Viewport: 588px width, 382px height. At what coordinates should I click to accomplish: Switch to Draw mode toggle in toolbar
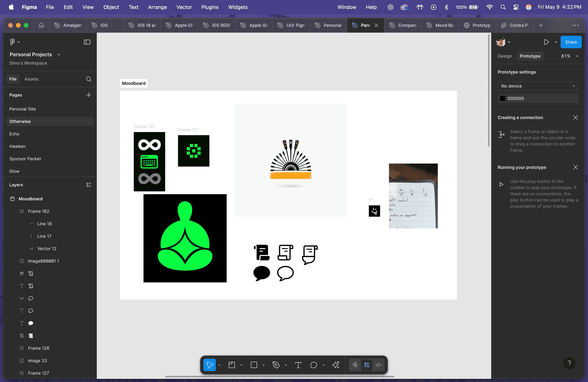(x=355, y=365)
